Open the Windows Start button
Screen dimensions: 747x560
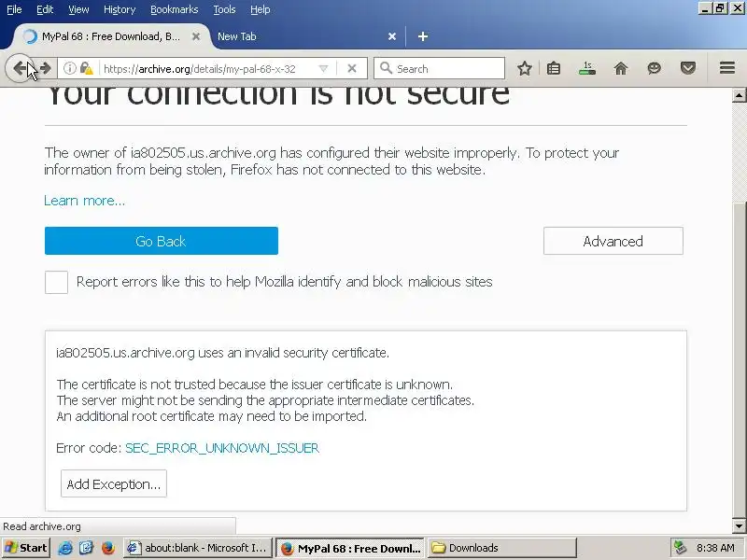click(25, 548)
